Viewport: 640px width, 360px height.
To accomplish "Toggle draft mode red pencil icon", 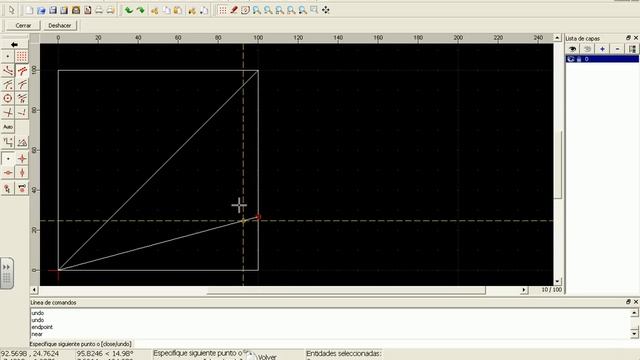I will [234, 10].
